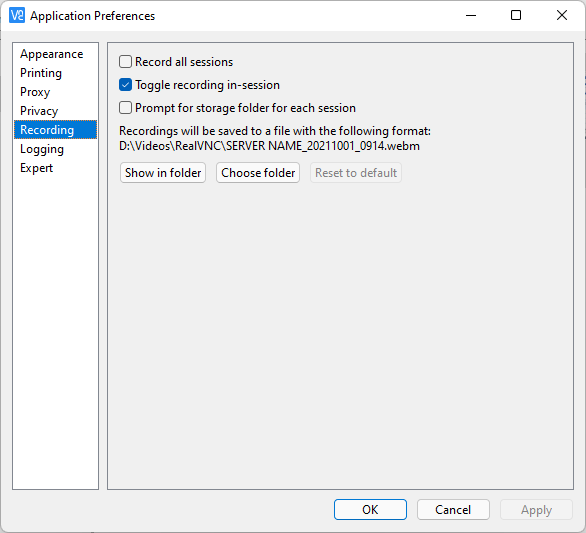Confirm settings with the OK button
This screenshot has height=533, width=586.
[370, 509]
